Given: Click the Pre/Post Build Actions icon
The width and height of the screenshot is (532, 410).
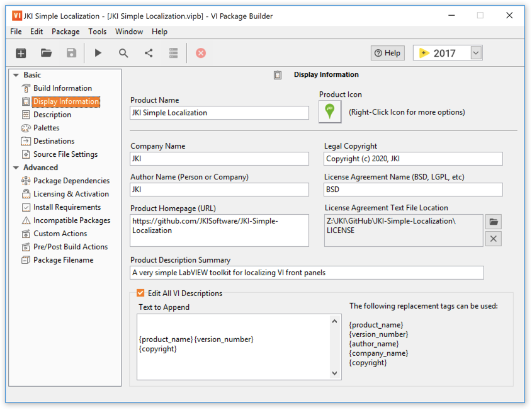Looking at the screenshot, I should [26, 247].
